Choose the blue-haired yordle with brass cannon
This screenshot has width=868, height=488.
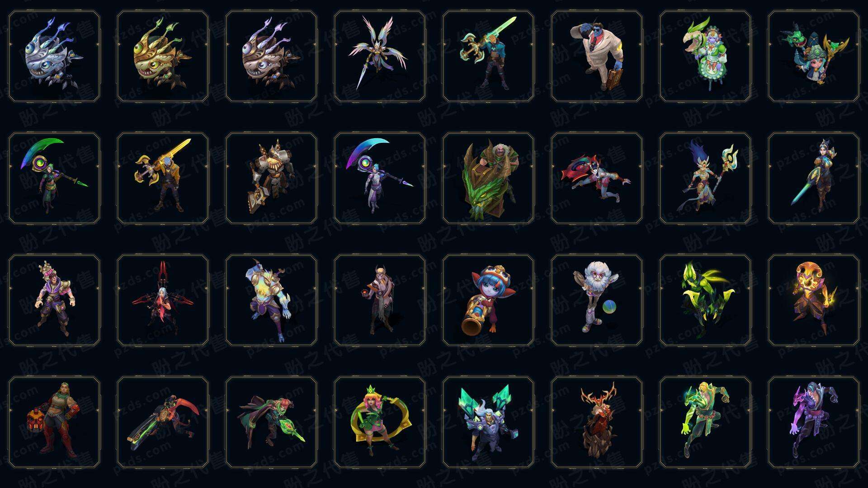pyautogui.click(x=488, y=300)
